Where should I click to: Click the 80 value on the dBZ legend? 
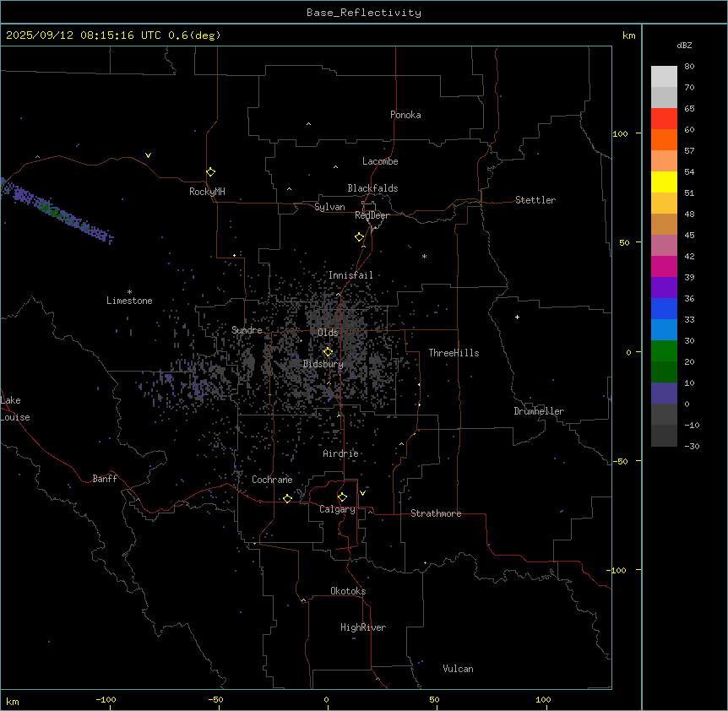tap(689, 67)
